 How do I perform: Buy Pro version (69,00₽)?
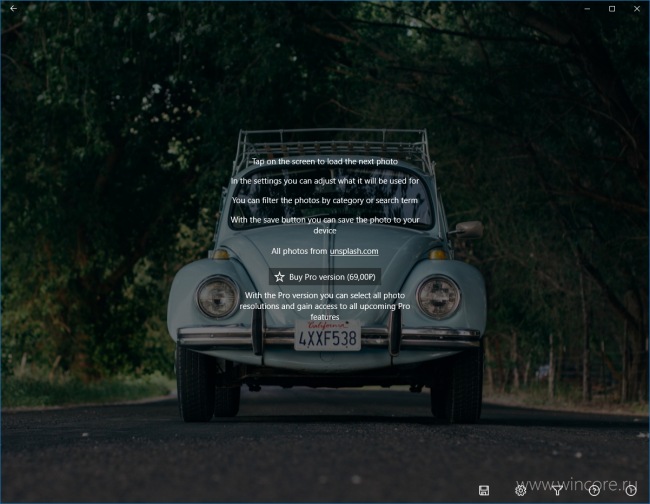tap(325, 277)
